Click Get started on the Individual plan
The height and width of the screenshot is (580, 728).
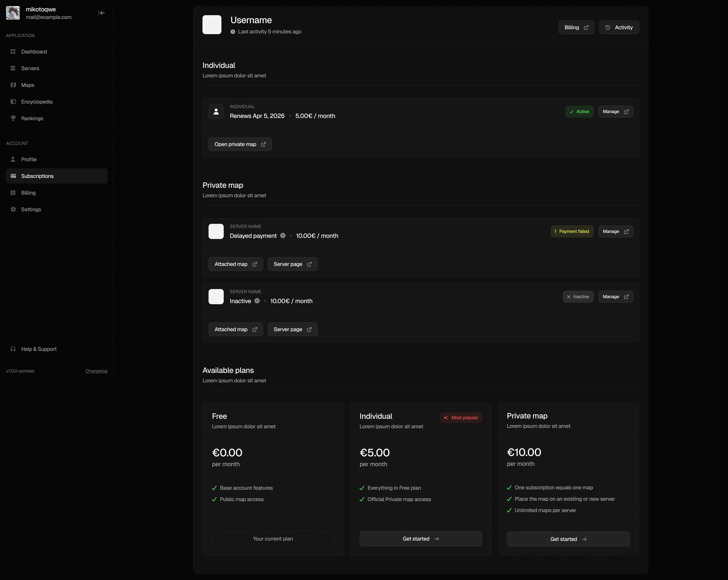421,538
